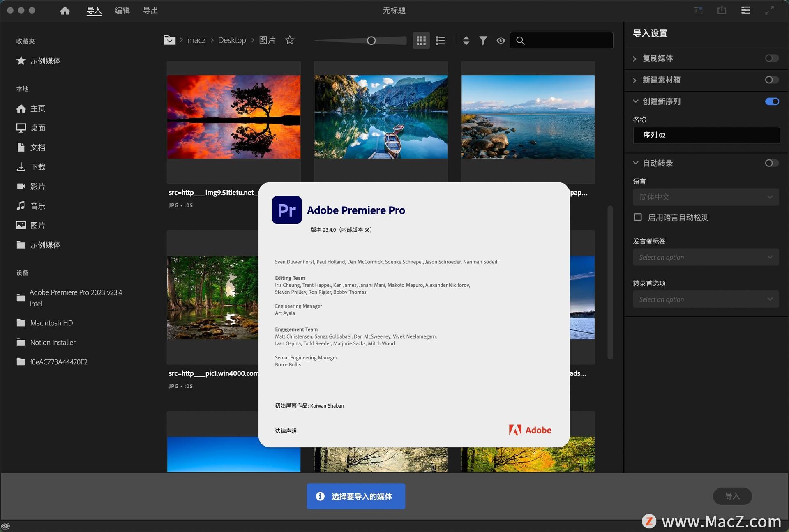Open the 发言者标签 dropdown
The width and height of the screenshot is (789, 532).
pyautogui.click(x=705, y=257)
